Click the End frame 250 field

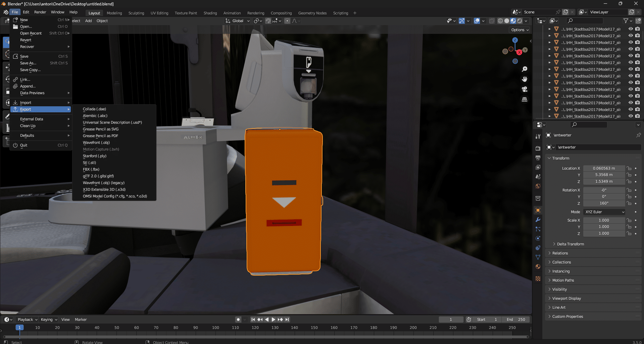click(x=516, y=320)
